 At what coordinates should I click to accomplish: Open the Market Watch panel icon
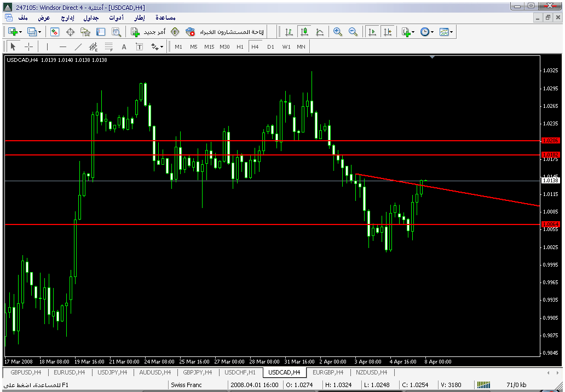(x=55, y=32)
